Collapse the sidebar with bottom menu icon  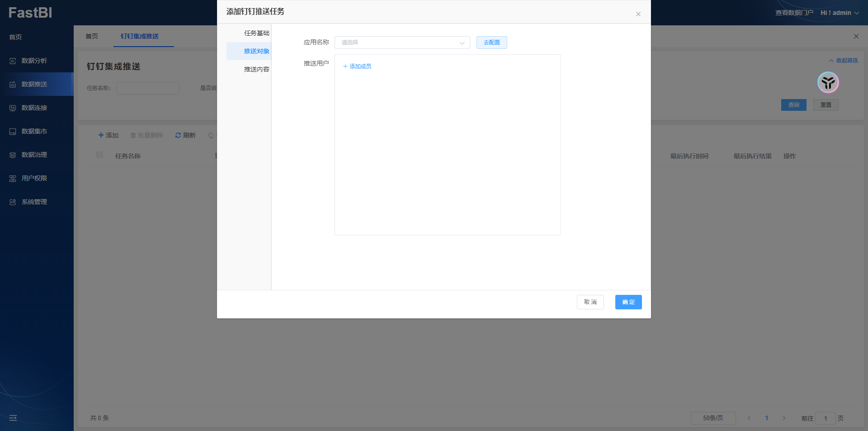click(13, 418)
